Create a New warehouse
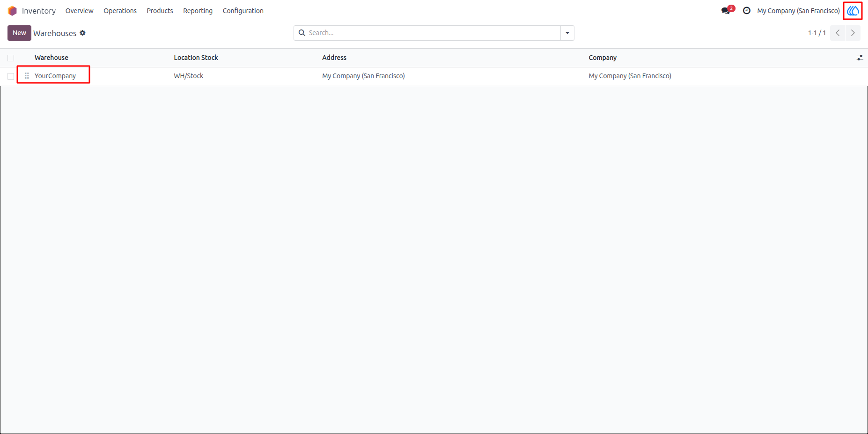Image resolution: width=868 pixels, height=434 pixels. (x=19, y=33)
